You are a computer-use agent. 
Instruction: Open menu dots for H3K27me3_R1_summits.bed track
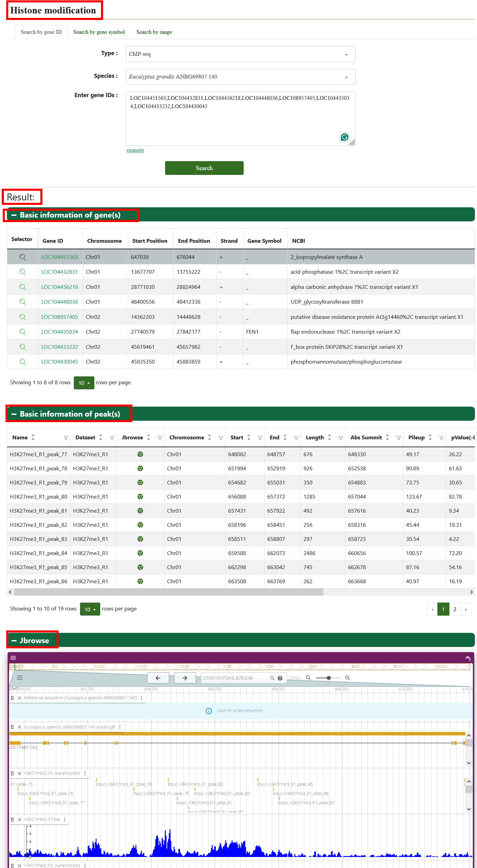tap(85, 773)
